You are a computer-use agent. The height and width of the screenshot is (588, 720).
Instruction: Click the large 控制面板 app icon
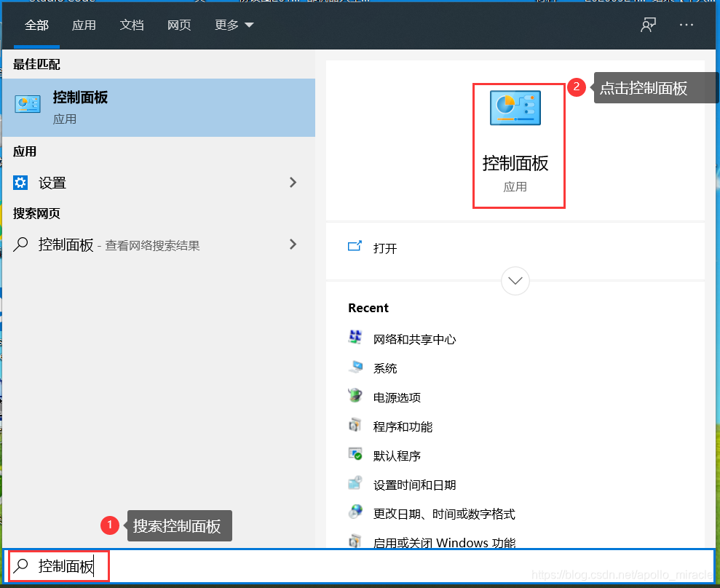515,108
